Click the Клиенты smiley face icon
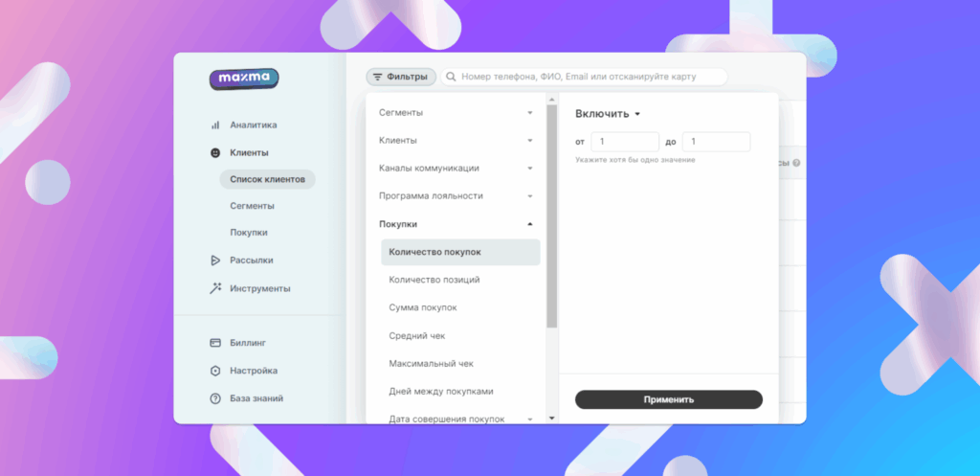Image resolution: width=980 pixels, height=476 pixels. coord(215,152)
